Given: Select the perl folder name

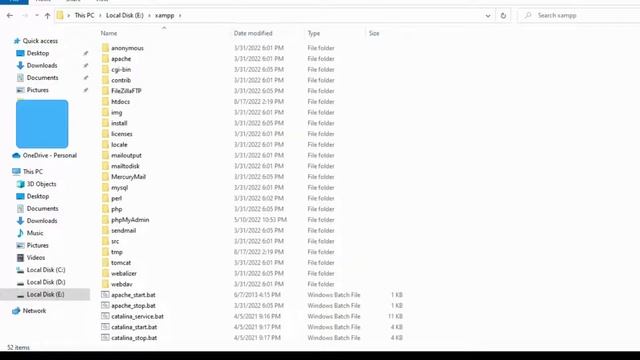Looking at the screenshot, I should pyautogui.click(x=117, y=198).
